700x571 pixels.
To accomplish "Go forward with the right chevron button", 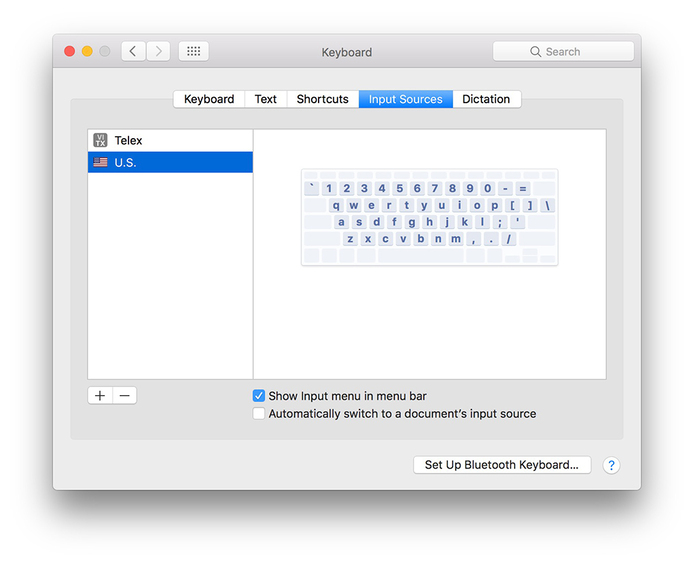I will coord(158,51).
